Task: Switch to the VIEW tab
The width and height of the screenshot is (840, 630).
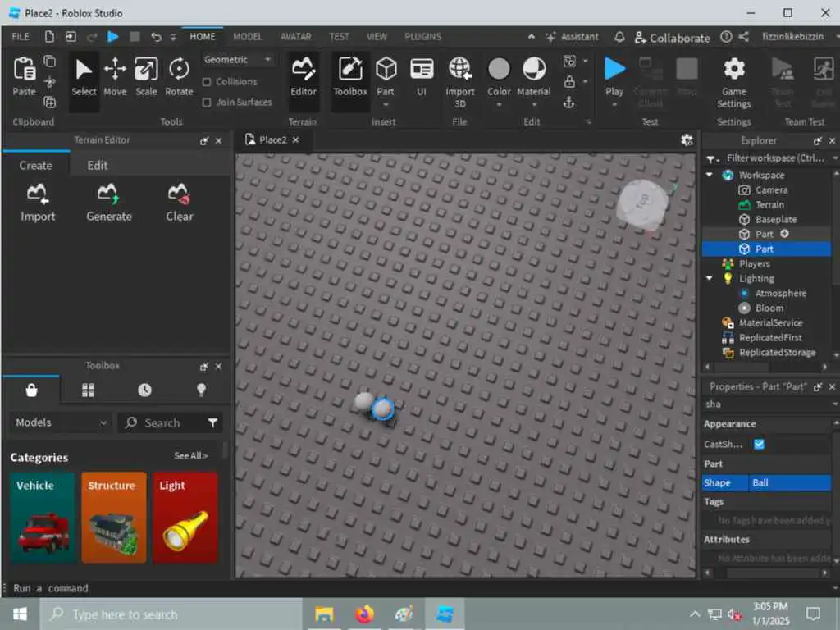Action: coord(377,36)
